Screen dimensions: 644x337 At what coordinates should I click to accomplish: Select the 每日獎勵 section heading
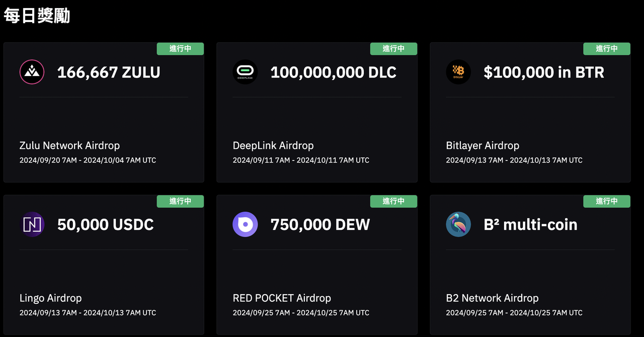click(37, 16)
